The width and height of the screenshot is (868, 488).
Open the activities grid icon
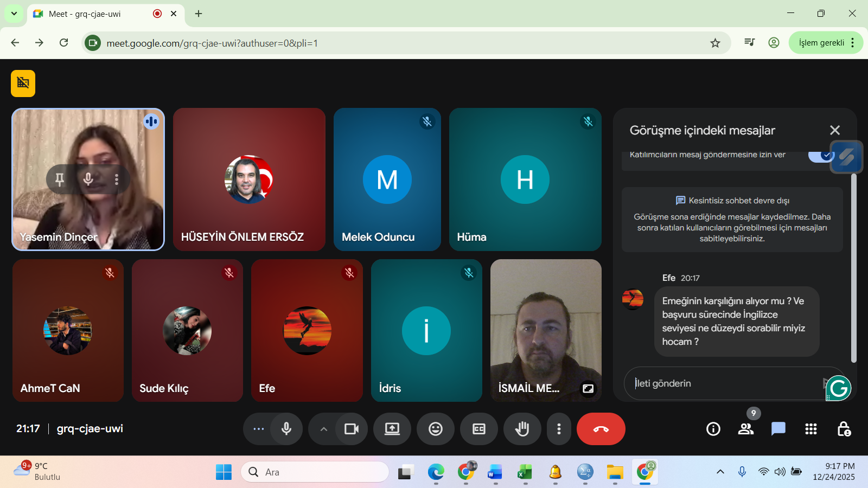tap(810, 429)
